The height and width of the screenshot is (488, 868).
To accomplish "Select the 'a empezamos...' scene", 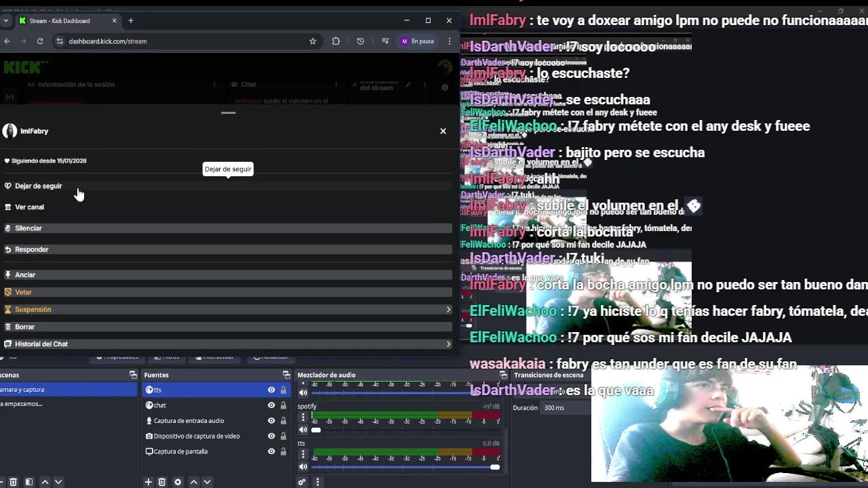I will click(x=68, y=404).
